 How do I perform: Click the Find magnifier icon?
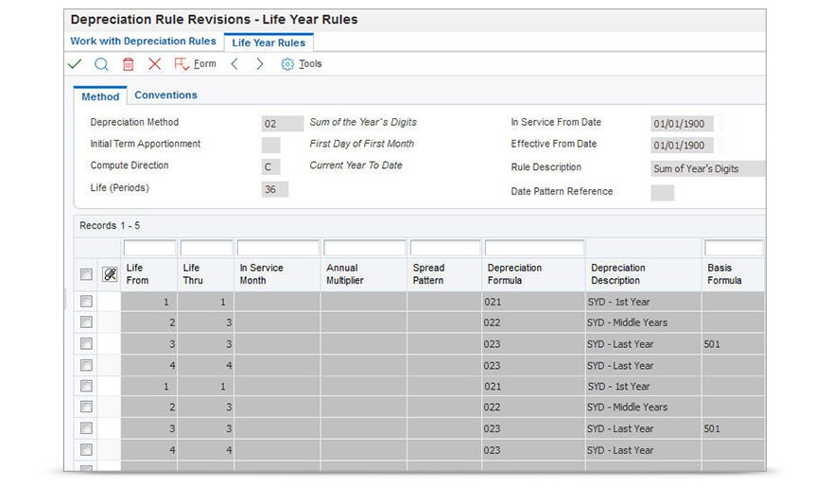(101, 64)
